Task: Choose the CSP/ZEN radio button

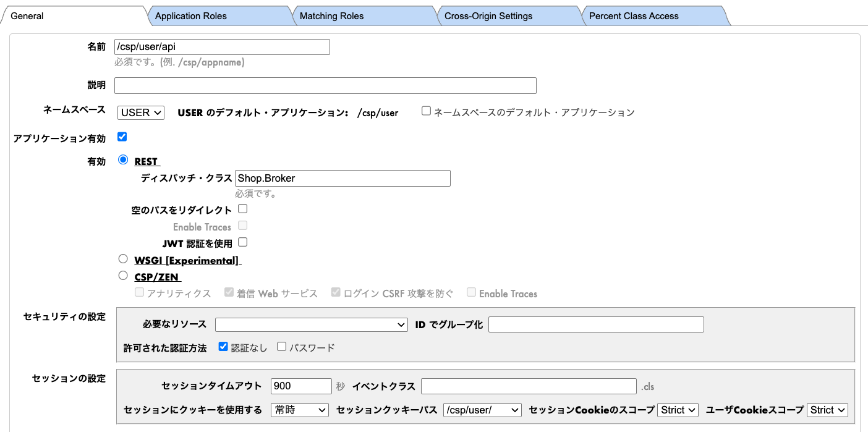Action: 122,276
